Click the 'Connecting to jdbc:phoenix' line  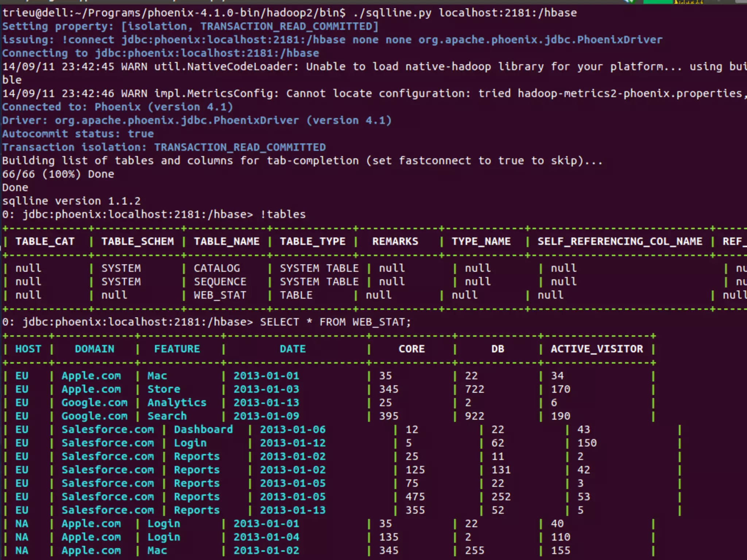(160, 53)
